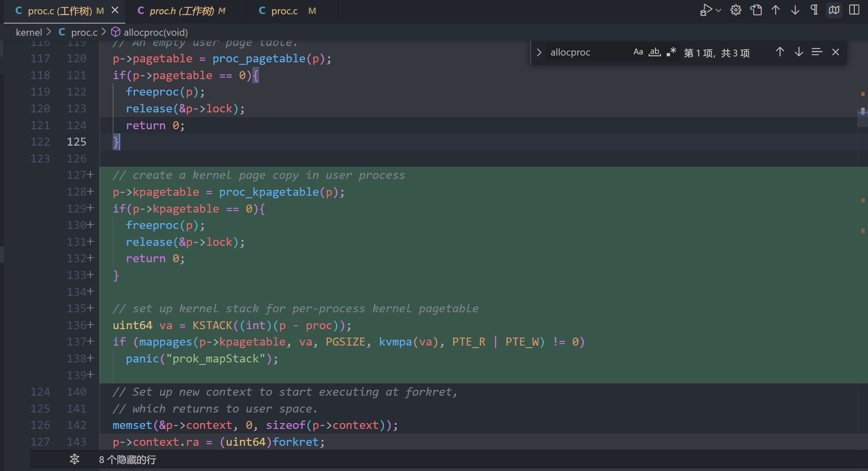868x471 pixels.
Task: Open the run options dropdown arrow
Action: [x=719, y=11]
